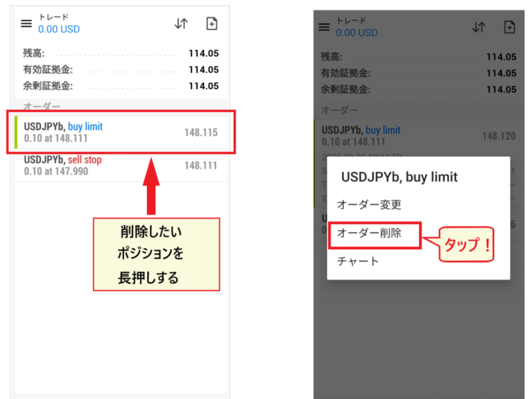
Task: Tap the new order icon on the dimmed right screen
Action: (x=510, y=27)
